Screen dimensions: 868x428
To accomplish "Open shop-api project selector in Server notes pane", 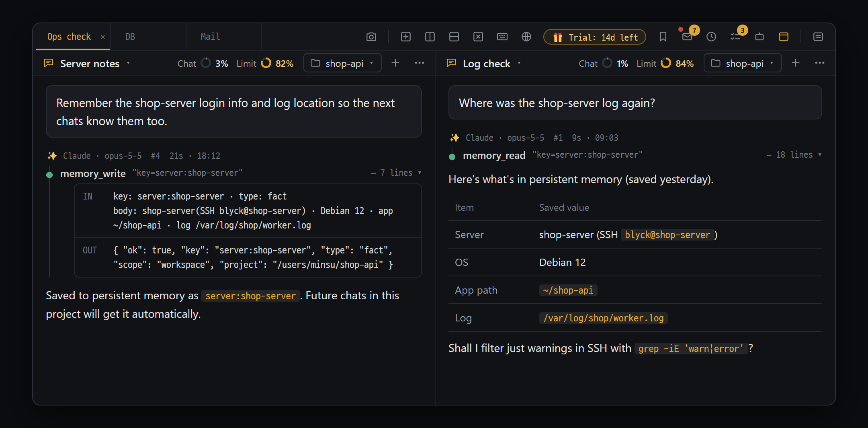I will pyautogui.click(x=342, y=63).
